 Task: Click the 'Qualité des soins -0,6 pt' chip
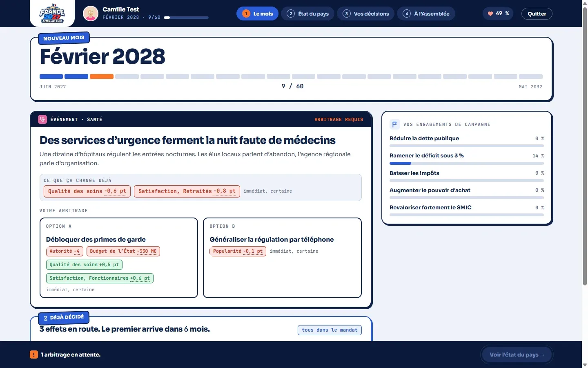pos(87,191)
